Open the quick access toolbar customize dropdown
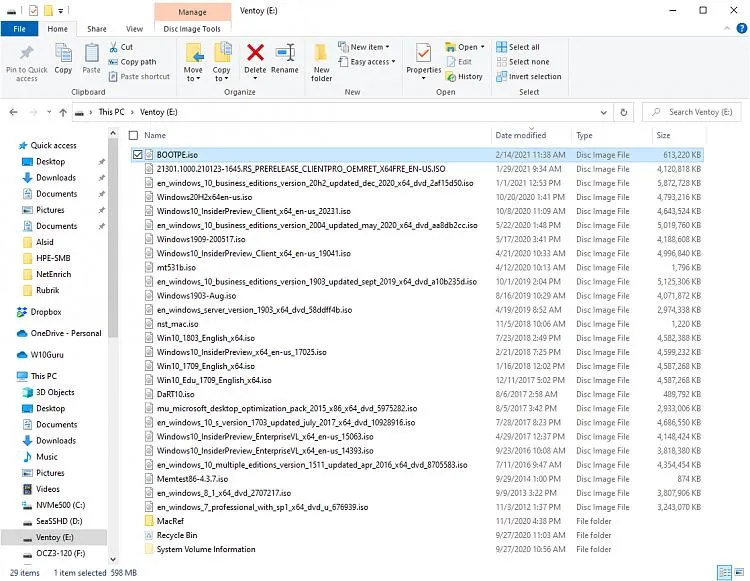This screenshot has width=750, height=581. tap(61, 11)
